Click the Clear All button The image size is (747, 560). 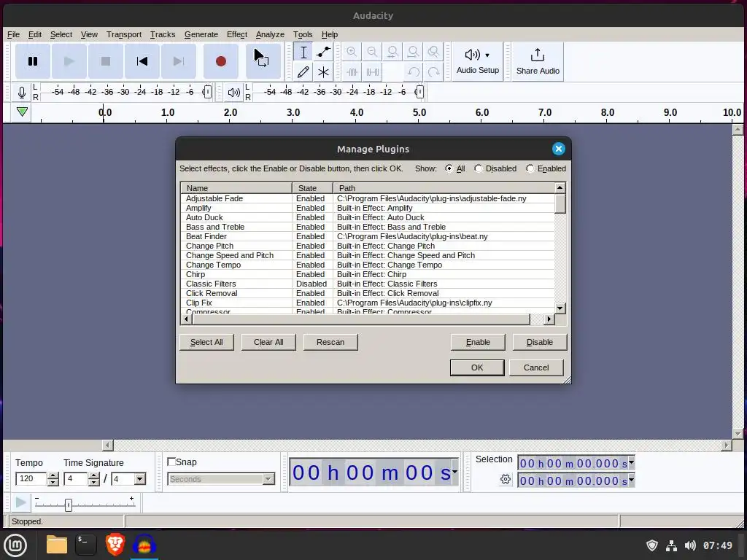268,342
